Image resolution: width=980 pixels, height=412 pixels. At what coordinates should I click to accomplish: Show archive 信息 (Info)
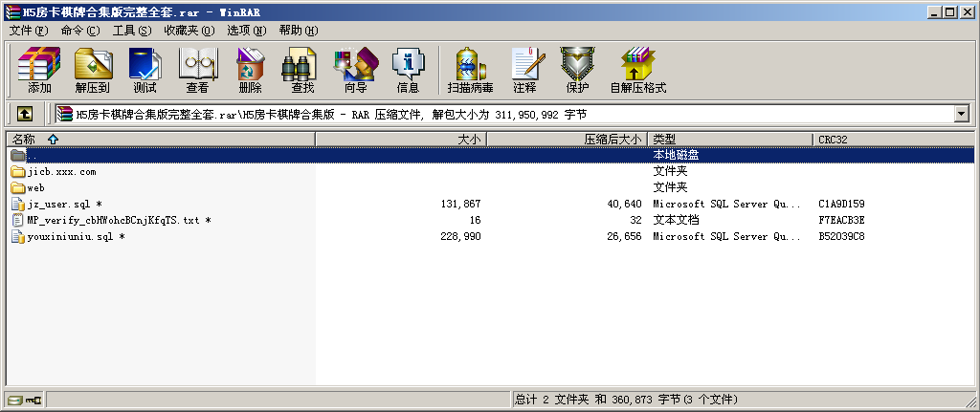(408, 70)
